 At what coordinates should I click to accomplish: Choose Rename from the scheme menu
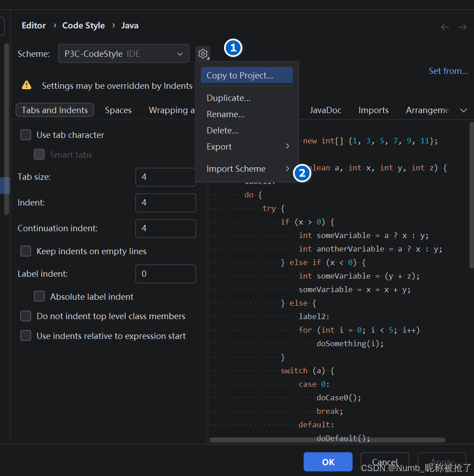click(247, 114)
